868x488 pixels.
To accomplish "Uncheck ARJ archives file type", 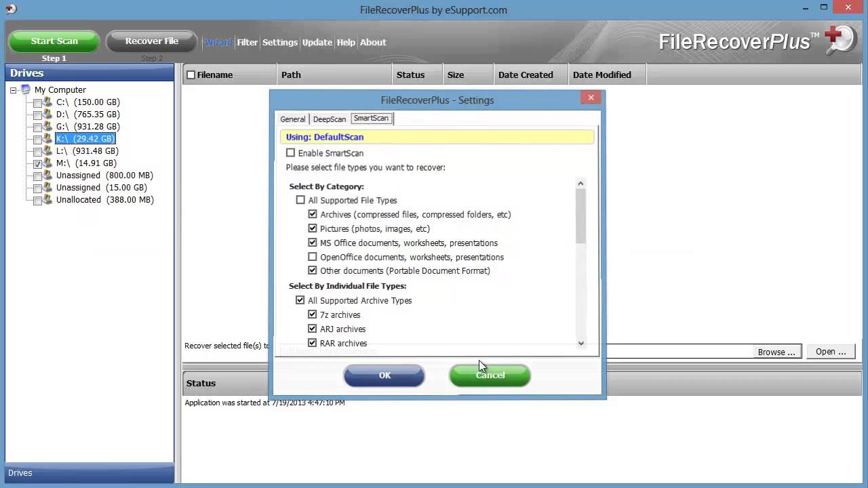I will coord(313,329).
